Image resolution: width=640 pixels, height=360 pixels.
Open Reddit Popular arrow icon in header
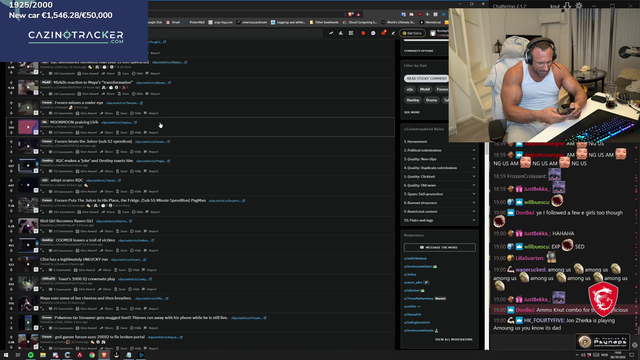click(x=331, y=33)
